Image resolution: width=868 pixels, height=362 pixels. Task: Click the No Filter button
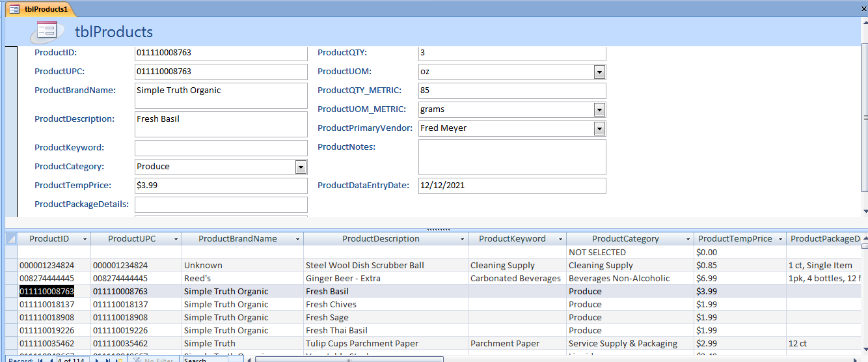pyautogui.click(x=153, y=360)
